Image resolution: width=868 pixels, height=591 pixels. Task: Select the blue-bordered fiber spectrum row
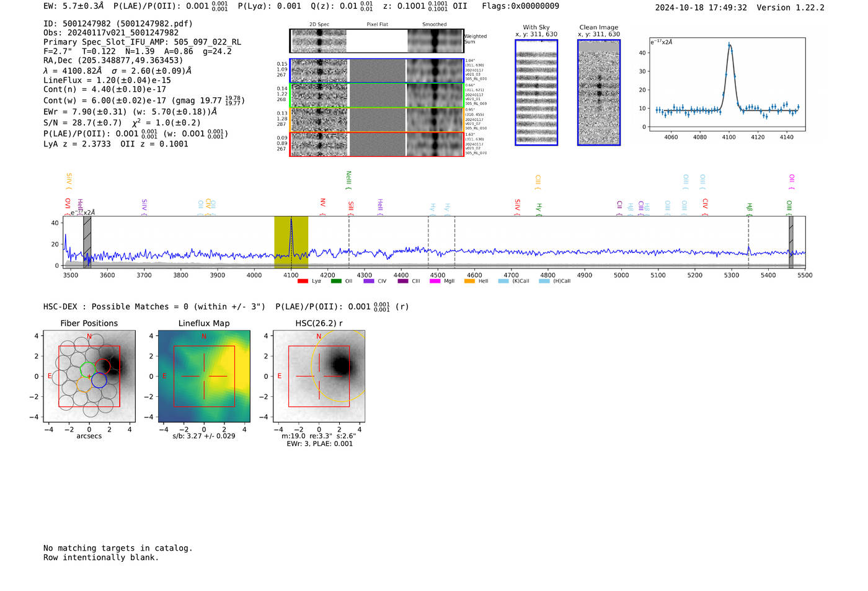376,71
